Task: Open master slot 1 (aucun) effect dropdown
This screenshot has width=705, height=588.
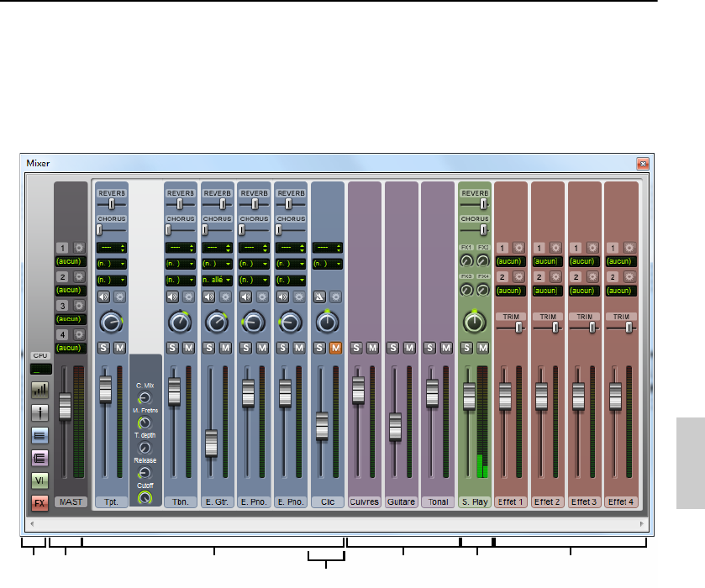Action: coord(71,261)
